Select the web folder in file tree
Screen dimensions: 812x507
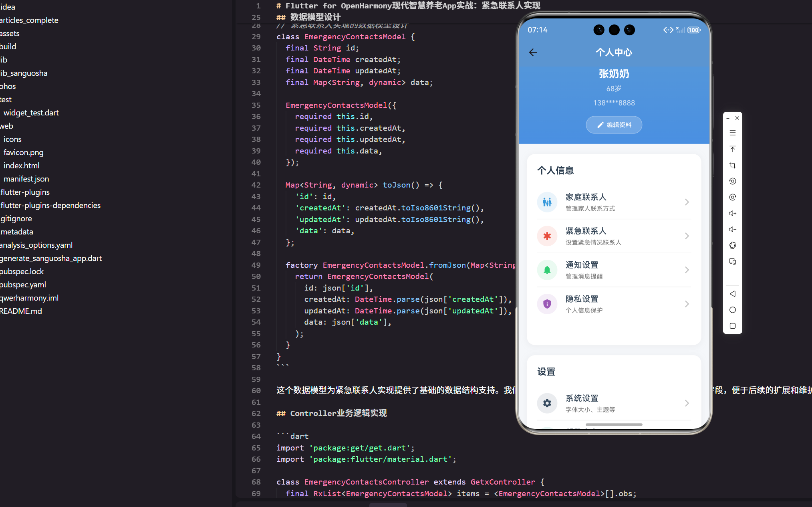[x=6, y=126]
